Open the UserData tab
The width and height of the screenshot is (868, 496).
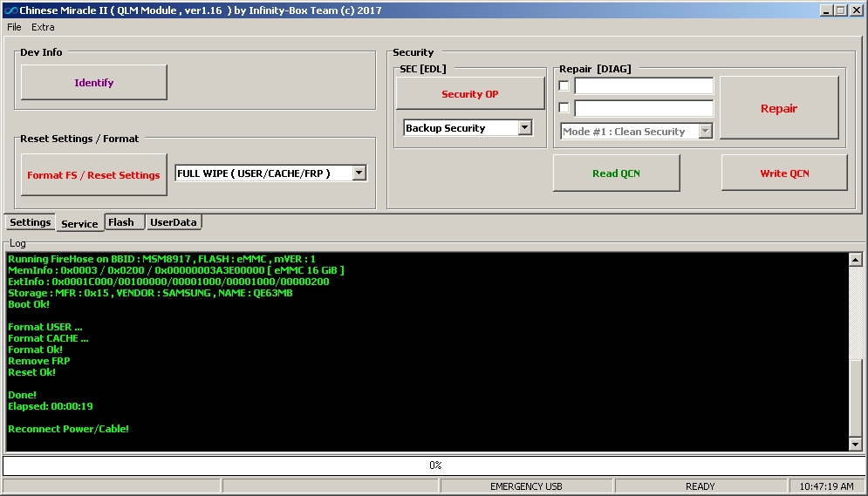[x=174, y=221]
